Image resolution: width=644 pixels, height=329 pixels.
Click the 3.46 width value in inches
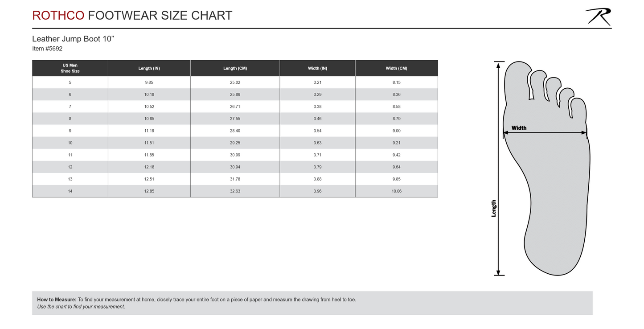point(317,119)
